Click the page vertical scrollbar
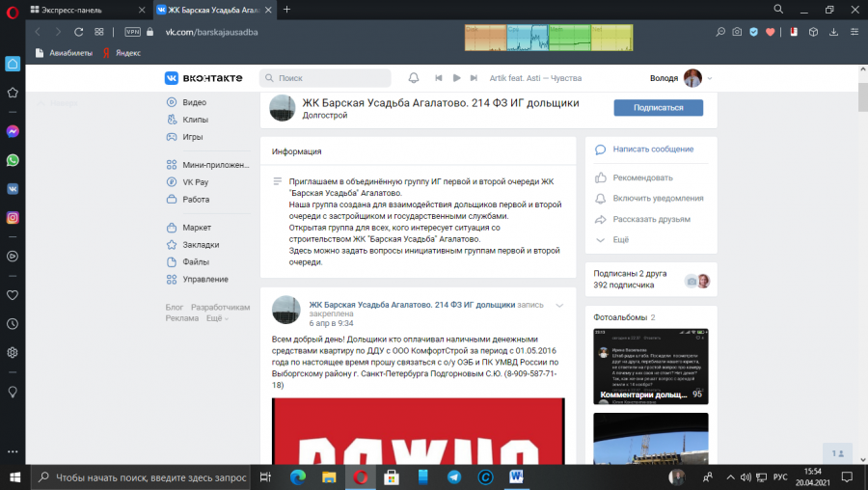This screenshot has height=490, width=868. pos(863,96)
